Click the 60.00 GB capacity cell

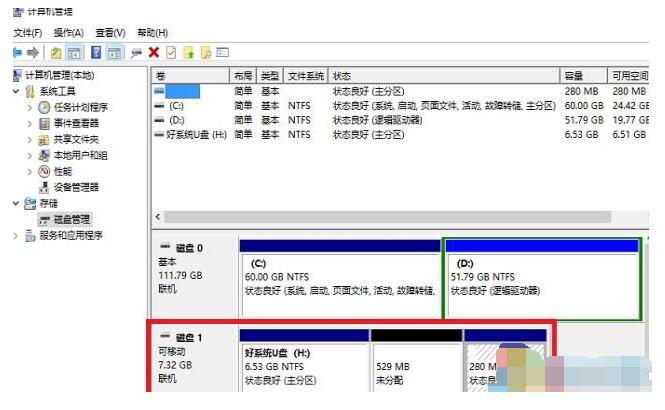(x=584, y=106)
